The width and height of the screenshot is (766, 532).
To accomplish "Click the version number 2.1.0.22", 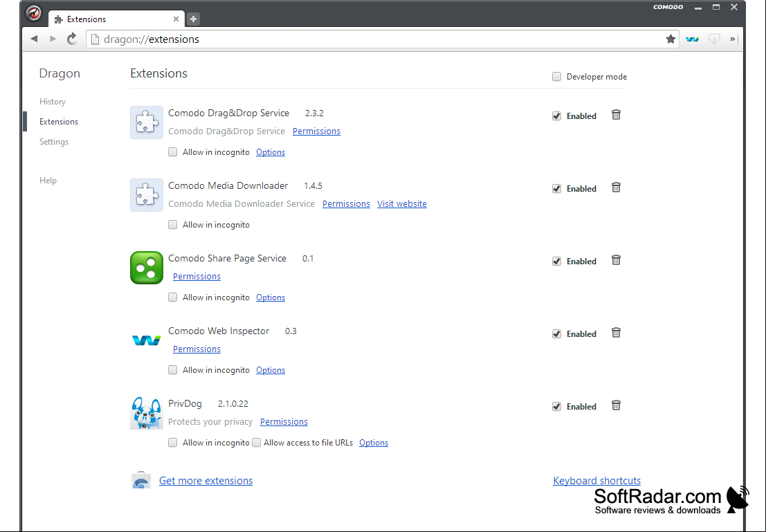I will point(233,403).
